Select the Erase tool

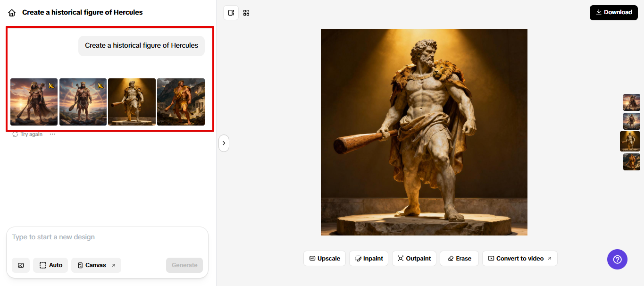[459, 258]
